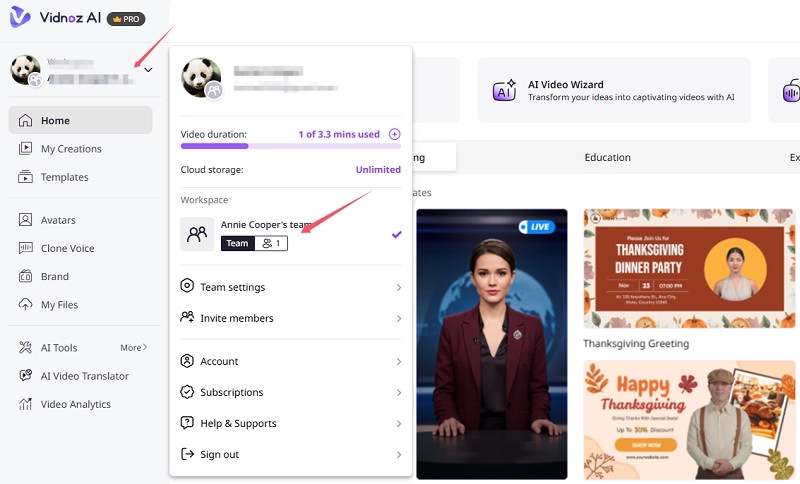
Task: Open the AI Video Wizard card
Action: (x=614, y=90)
